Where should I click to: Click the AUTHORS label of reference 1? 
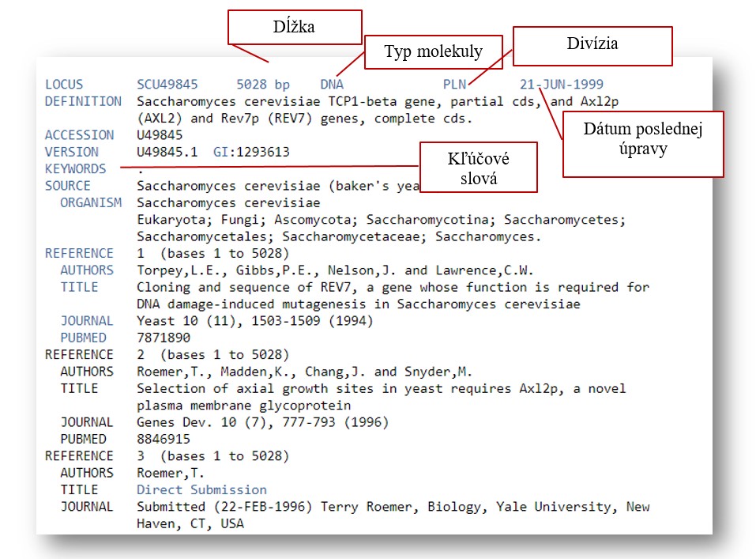(87, 270)
